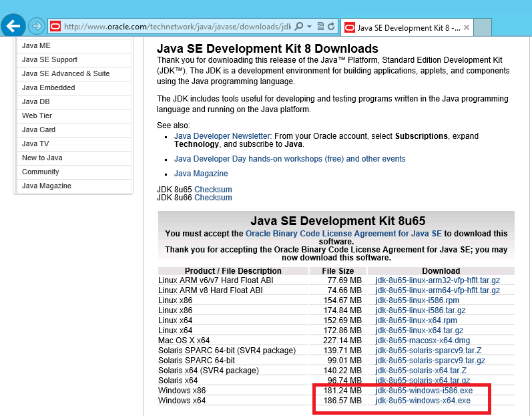Download jdk-8u65-windows-i586.exe
The height and width of the screenshot is (416, 532).
pos(424,391)
